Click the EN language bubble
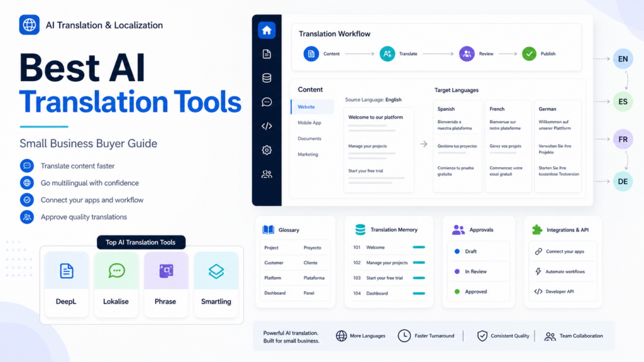This screenshot has width=644, height=362. tap(623, 58)
